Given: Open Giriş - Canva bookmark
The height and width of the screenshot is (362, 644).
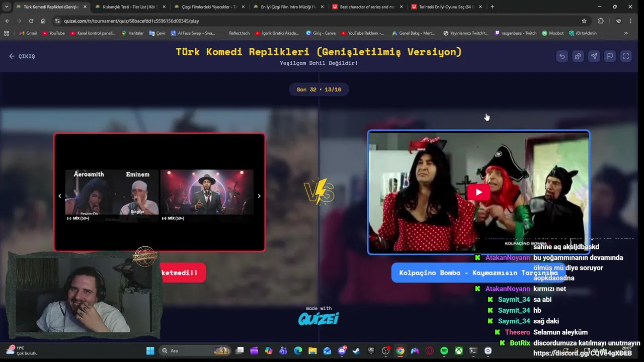Looking at the screenshot, I should click(321, 33).
